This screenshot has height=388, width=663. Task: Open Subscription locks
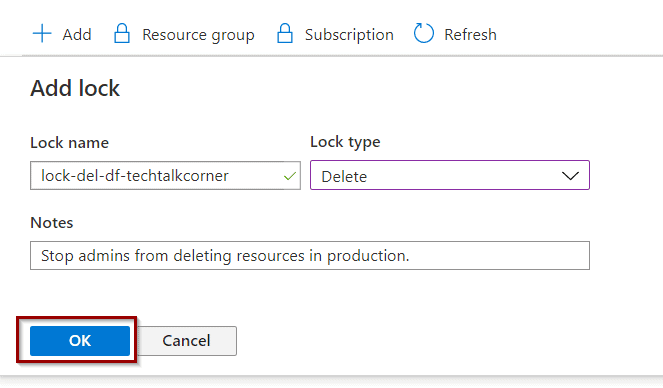pyautogui.click(x=349, y=35)
